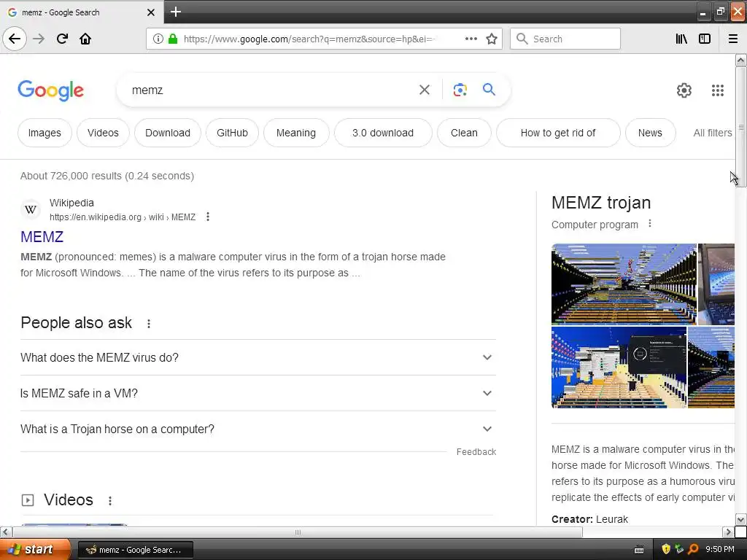Click "About 726,000 results" text

pos(71,176)
